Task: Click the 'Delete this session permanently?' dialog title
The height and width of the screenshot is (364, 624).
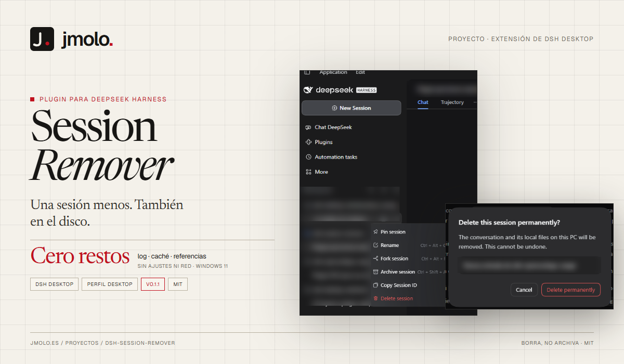Action: pos(509,223)
